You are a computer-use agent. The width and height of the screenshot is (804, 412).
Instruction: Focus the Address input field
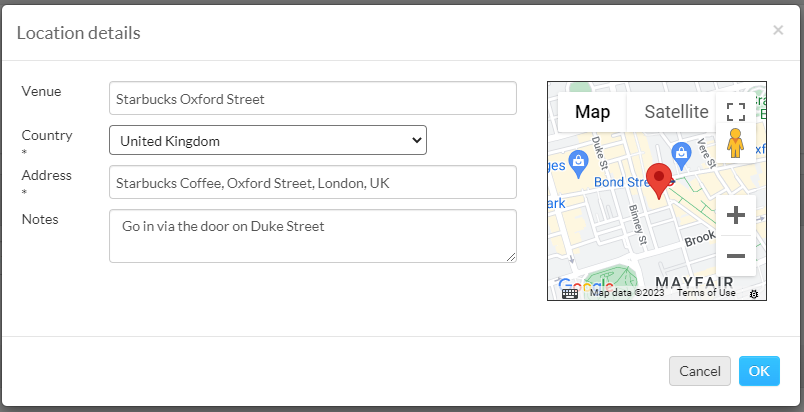point(313,182)
